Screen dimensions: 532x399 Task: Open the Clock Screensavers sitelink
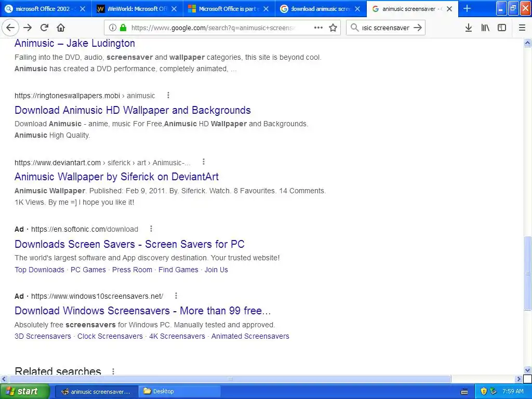pos(110,336)
